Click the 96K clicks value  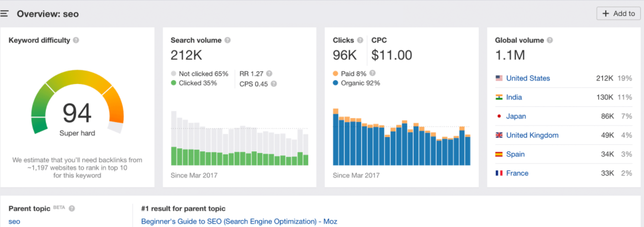(x=345, y=55)
